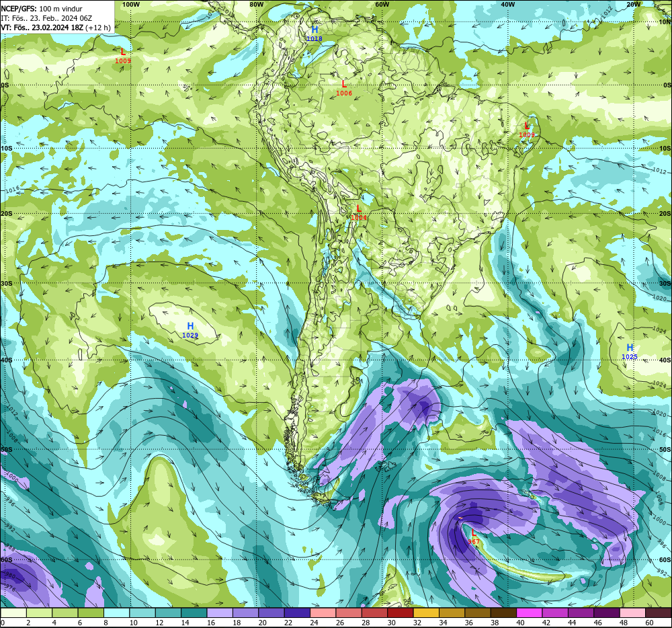672x628 pixels.
Task: Click the legend value '24'
Action: tap(314, 623)
